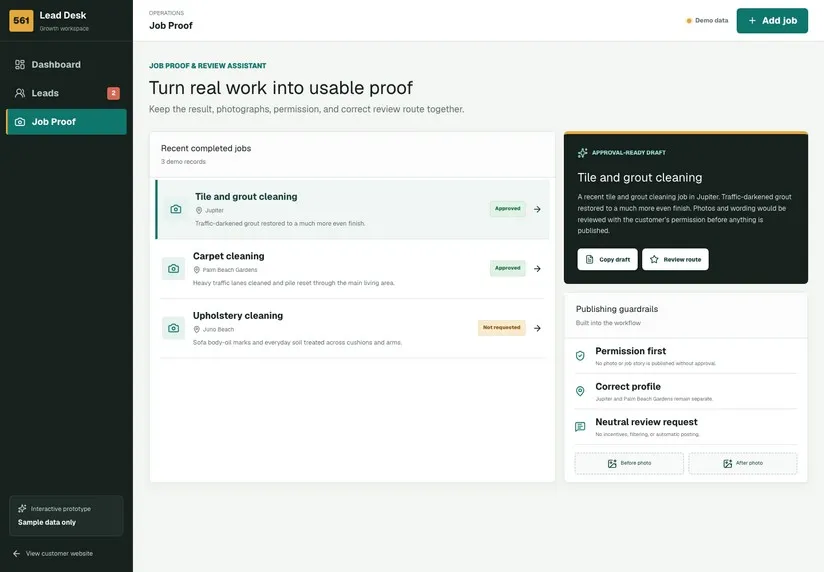Click the camera icon for Tile and grout cleaning
Viewport: 824px width, 572px height.
coord(176,209)
